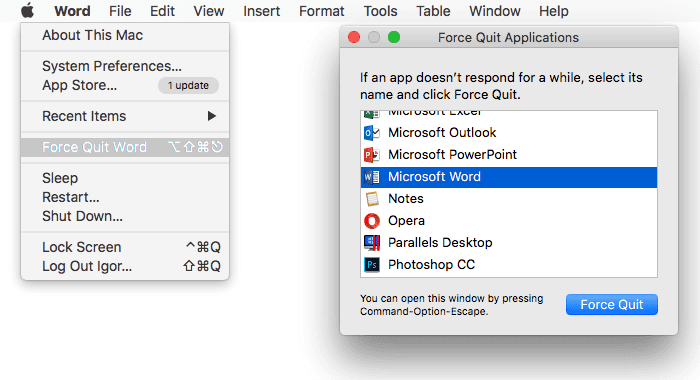Close the Force Quit Applications window
The width and height of the screenshot is (700, 380).
(354, 37)
